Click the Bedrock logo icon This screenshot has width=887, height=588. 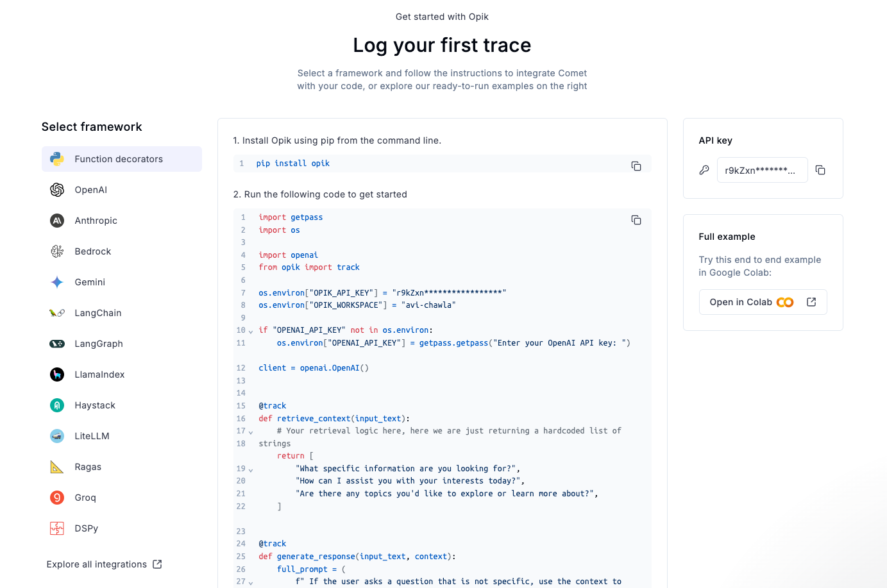pos(57,251)
